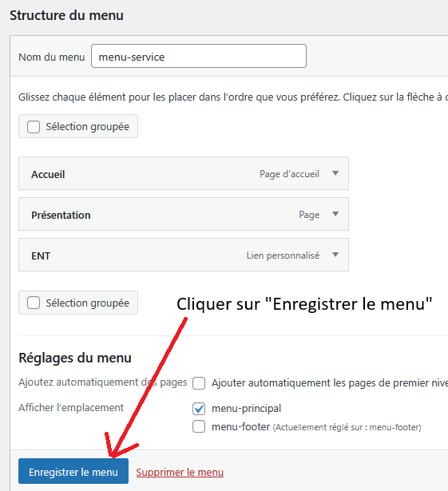Select the Présentation menu item bar

[x=184, y=214]
